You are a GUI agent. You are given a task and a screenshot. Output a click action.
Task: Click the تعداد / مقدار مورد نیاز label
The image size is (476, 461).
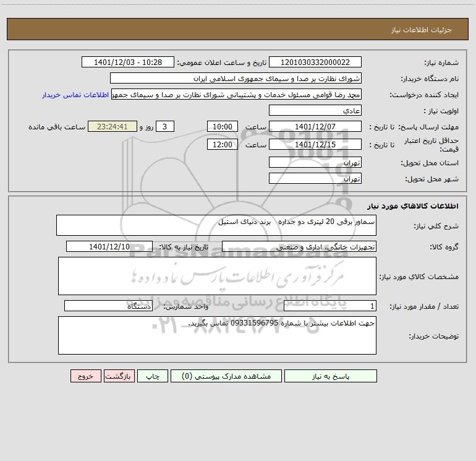coord(424,306)
